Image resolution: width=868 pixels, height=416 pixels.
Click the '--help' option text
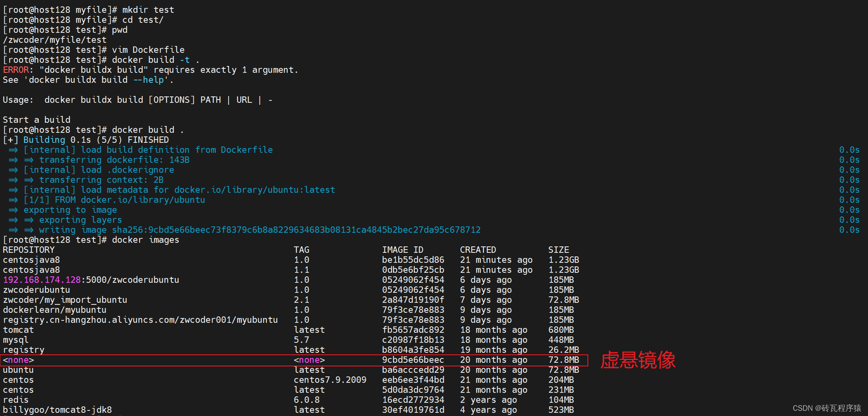click(x=148, y=80)
